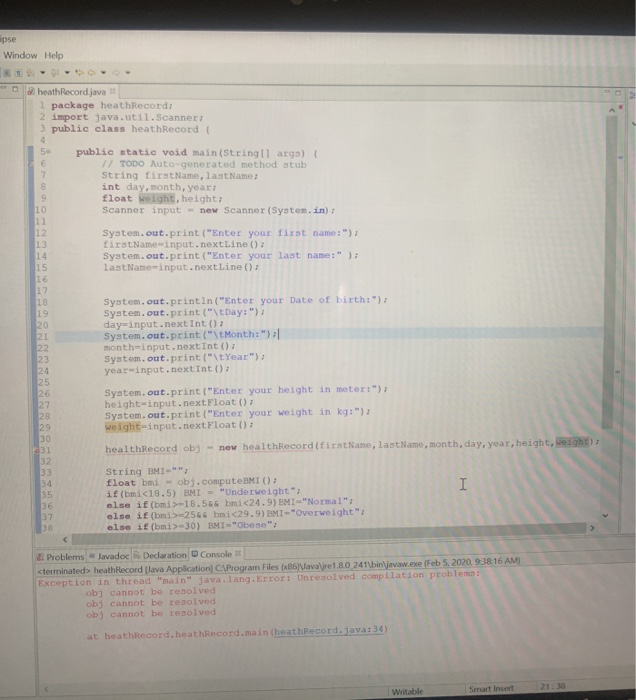
Task: Click the "Enter your height in meter:" string
Action: [291, 390]
